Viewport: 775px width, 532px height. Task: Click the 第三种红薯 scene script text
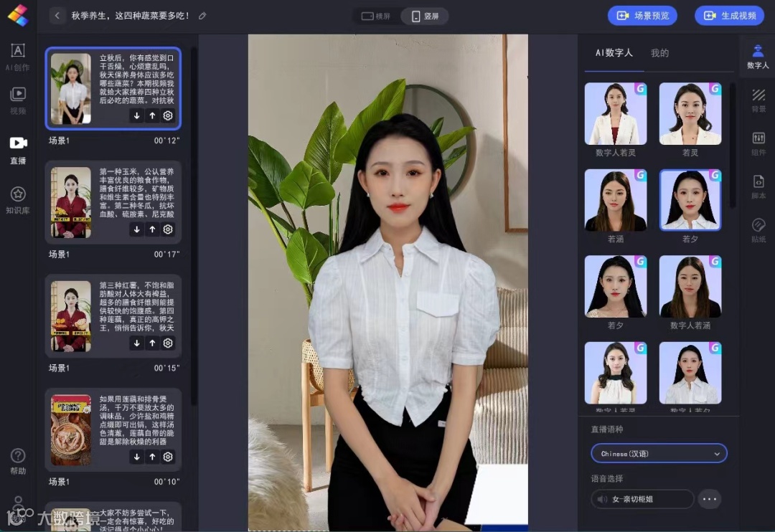pos(137,306)
